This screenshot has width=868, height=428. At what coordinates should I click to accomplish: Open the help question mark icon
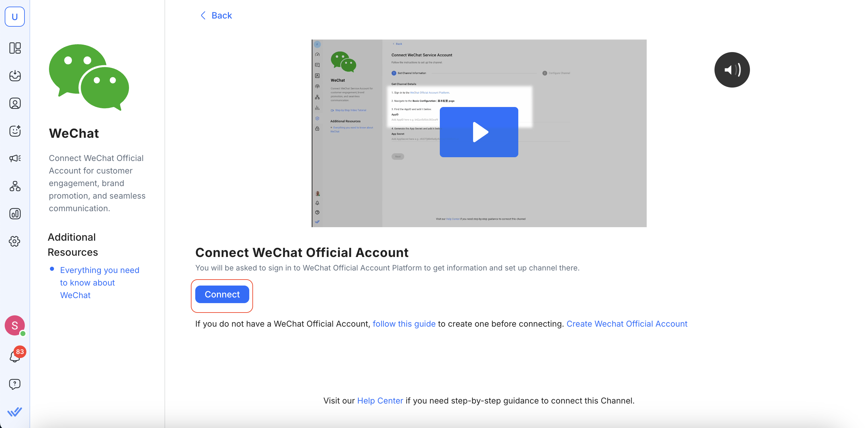point(15,384)
